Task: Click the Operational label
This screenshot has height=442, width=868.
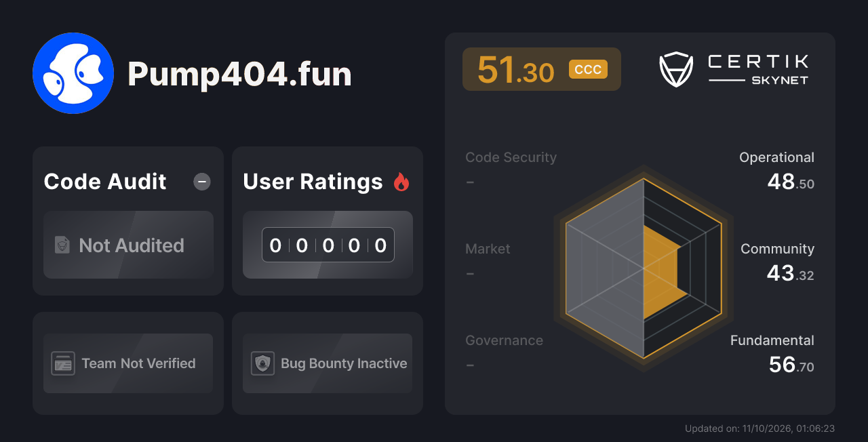Action: pos(776,157)
